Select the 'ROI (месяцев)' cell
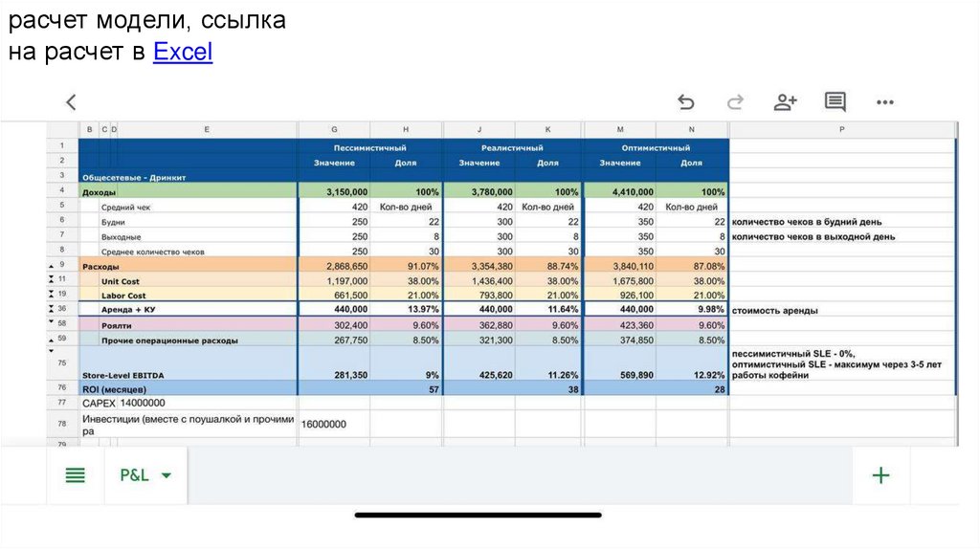The image size is (980, 549). click(189, 388)
